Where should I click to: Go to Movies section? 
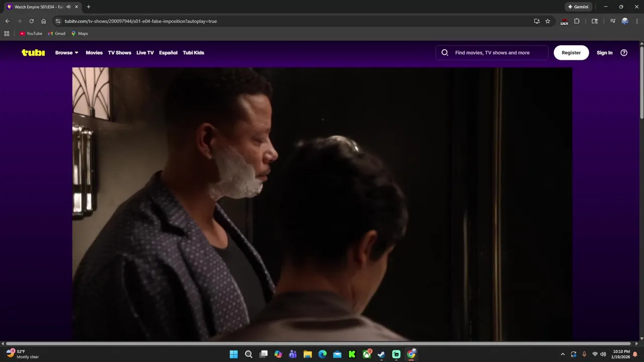(94, 52)
